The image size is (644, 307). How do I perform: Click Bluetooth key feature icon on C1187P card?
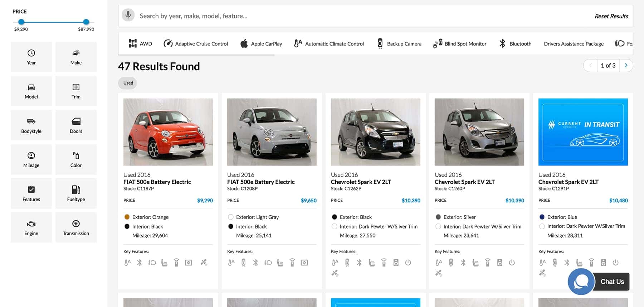(140, 263)
